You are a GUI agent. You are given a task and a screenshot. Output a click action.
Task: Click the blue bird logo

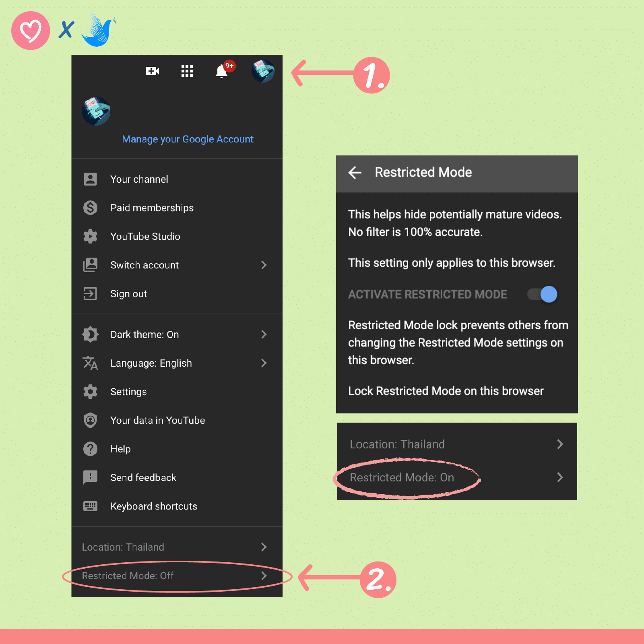[x=98, y=29]
